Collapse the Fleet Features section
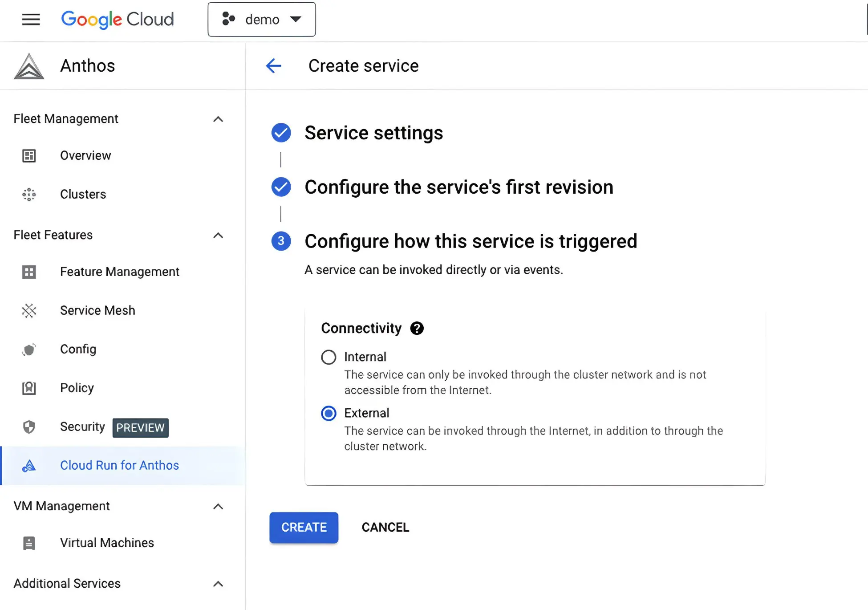 pyautogui.click(x=218, y=235)
